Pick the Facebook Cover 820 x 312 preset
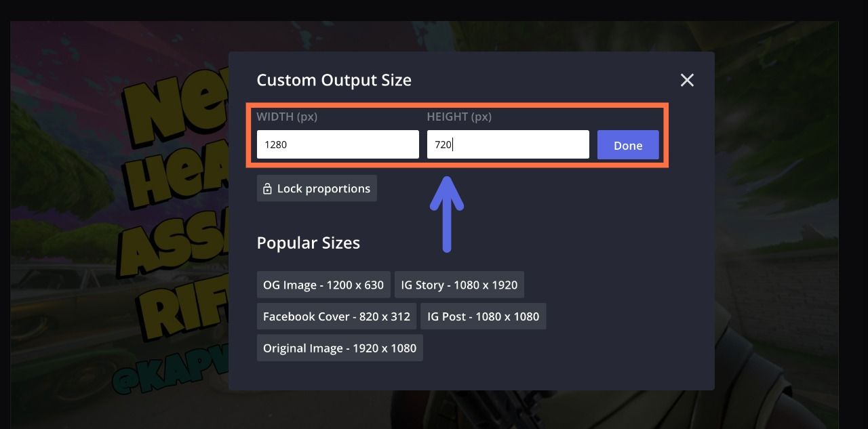 pos(336,316)
